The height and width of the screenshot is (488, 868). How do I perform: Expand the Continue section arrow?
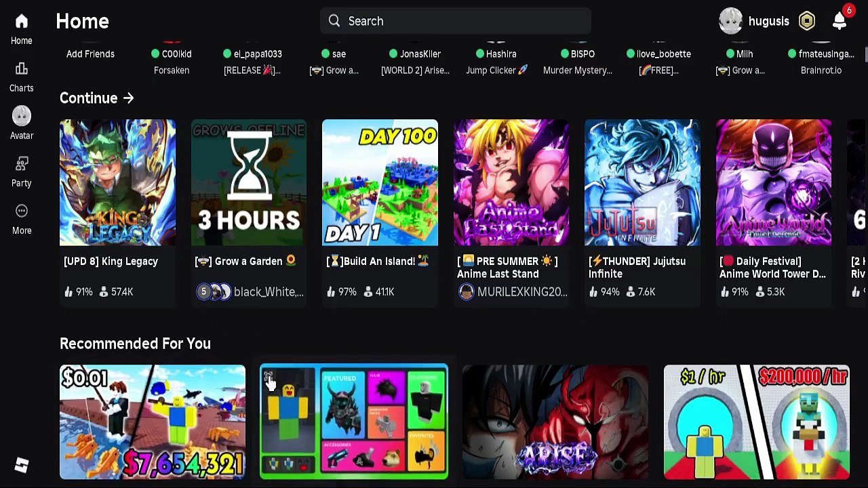click(x=128, y=98)
